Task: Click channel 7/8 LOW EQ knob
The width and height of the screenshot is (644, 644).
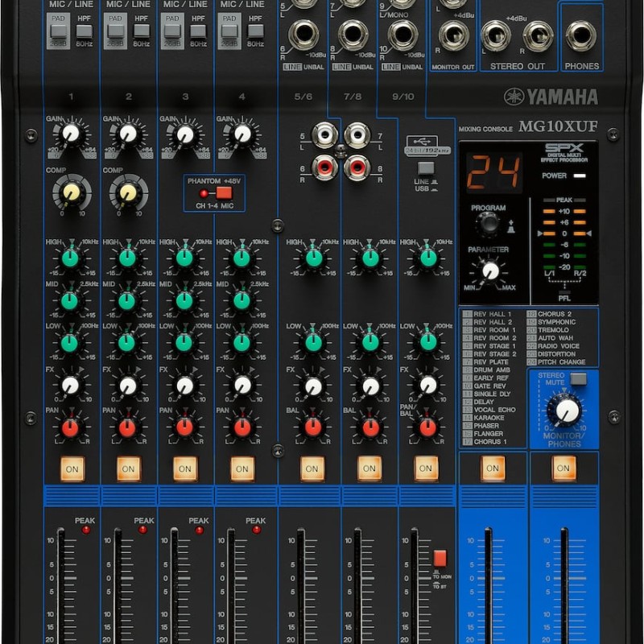Action: [x=370, y=343]
